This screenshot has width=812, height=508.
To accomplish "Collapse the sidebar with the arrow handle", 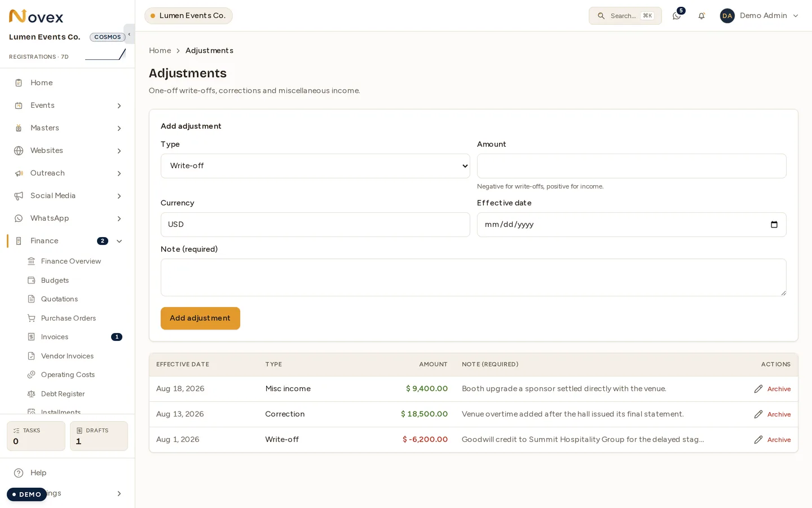I will 129,34.
